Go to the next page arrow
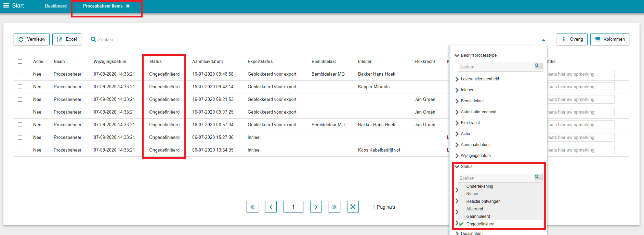This screenshot has height=235, width=644. point(316,207)
